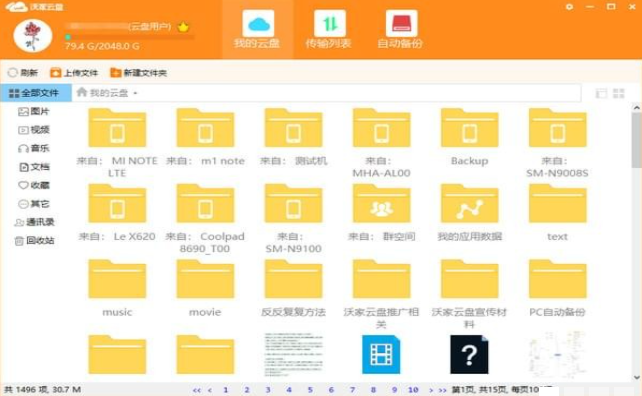Screen dimensions: 642x396
Task: Open 回收站 recycle bin in sidebar
Action: pyautogui.click(x=34, y=240)
